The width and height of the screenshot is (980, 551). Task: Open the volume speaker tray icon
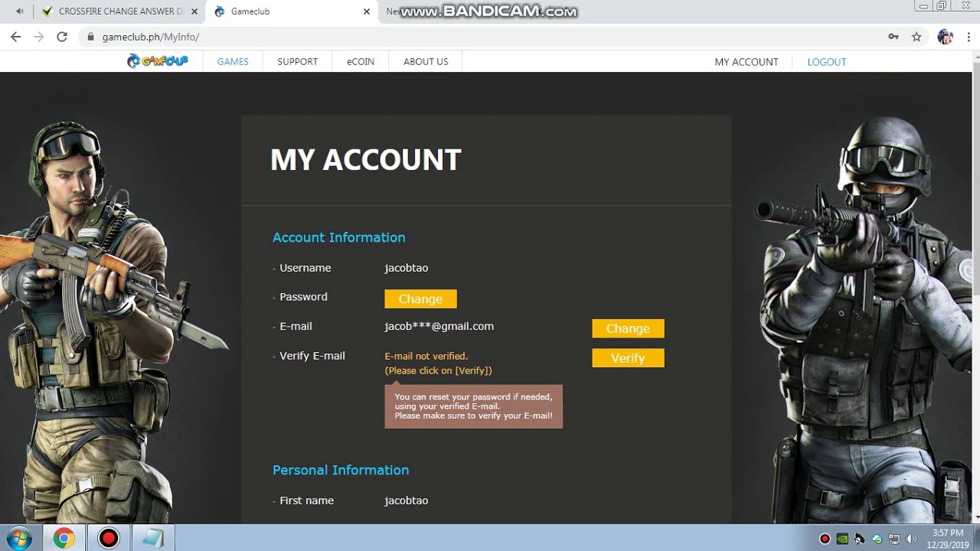911,539
